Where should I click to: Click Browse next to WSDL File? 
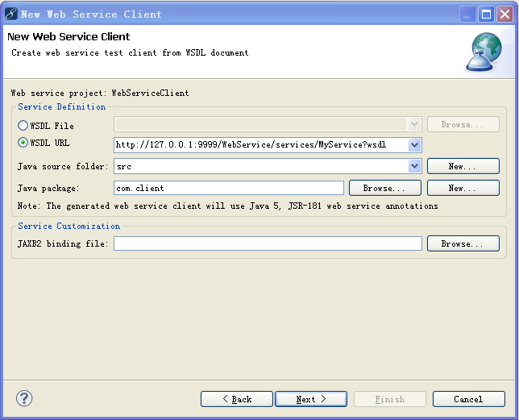click(463, 124)
